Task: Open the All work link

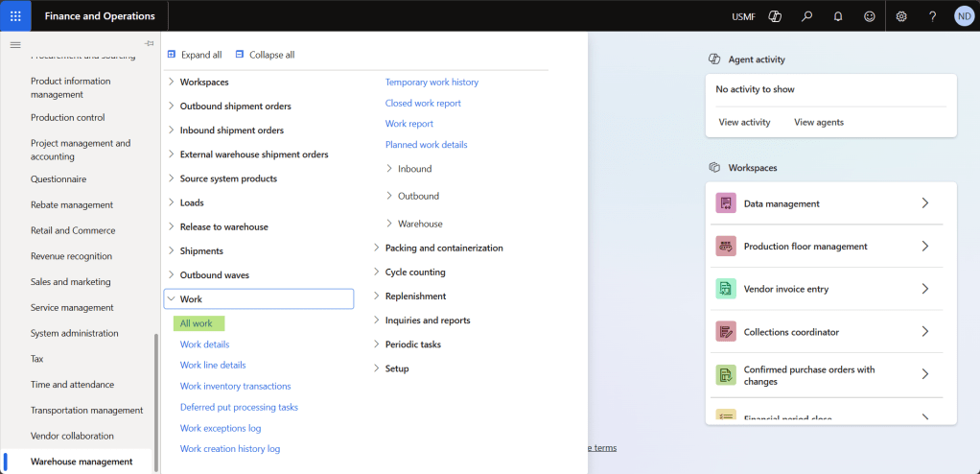Action: pyautogui.click(x=197, y=324)
